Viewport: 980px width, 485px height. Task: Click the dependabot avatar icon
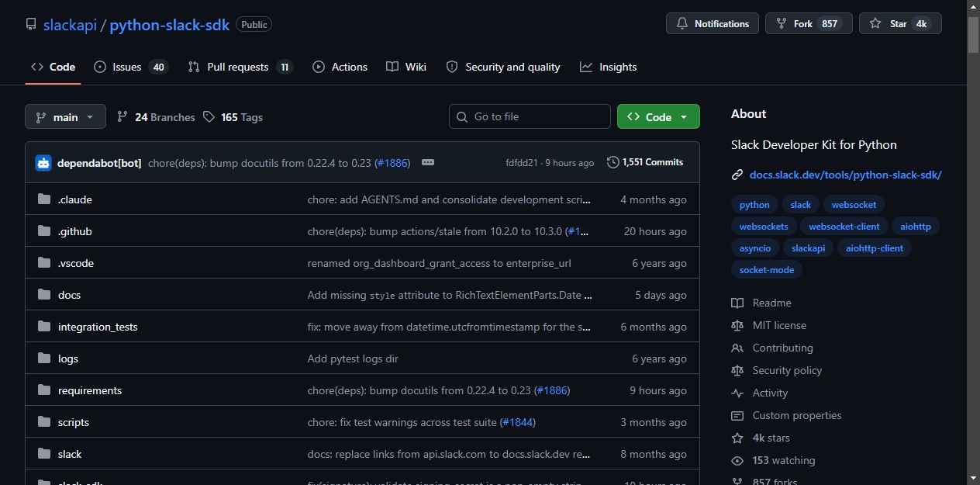43,163
